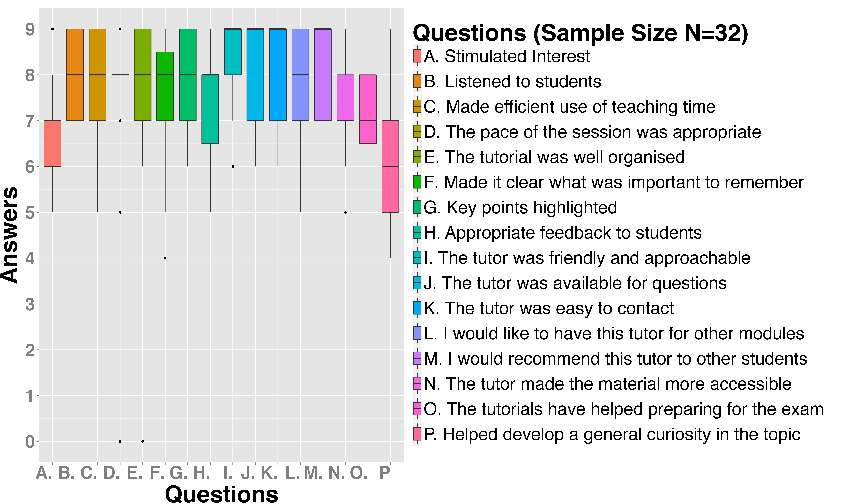Select the pink box plot for question P
The image size is (841, 504).
pos(390,166)
